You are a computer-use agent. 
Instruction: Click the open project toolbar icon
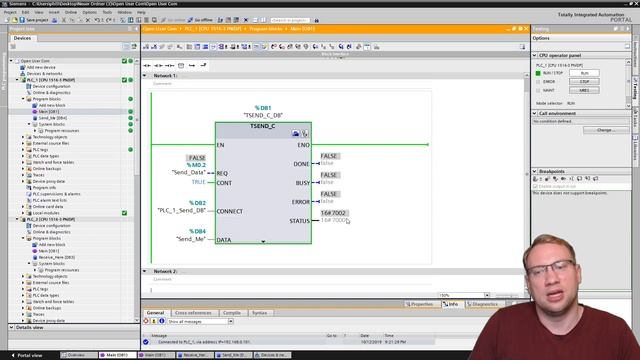[x=15, y=20]
